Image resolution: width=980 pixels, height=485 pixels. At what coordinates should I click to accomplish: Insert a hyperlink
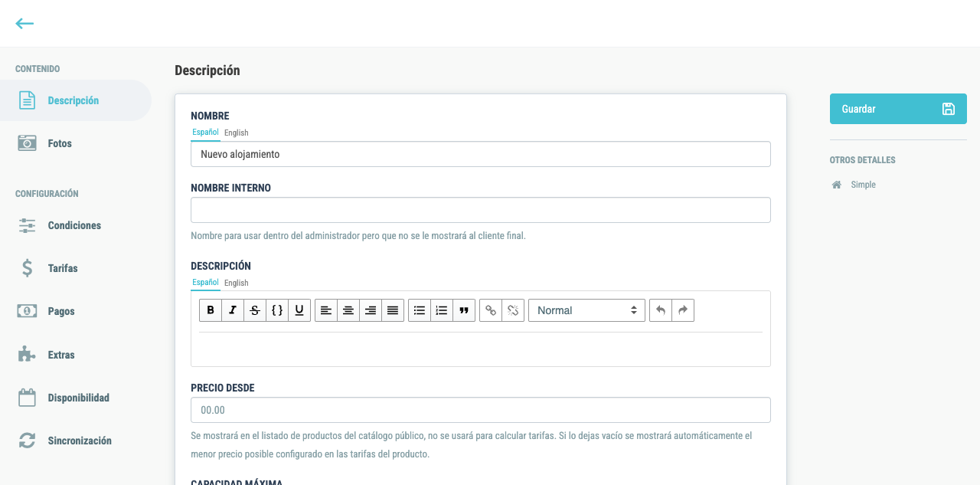pyautogui.click(x=491, y=310)
